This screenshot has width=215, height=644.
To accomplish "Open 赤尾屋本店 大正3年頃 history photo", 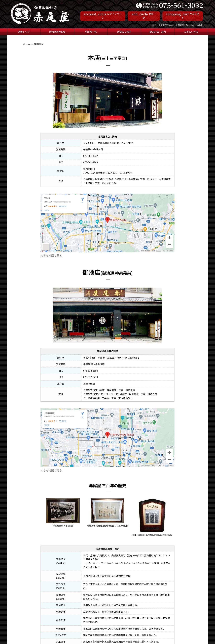I will pyautogui.click(x=63, y=511).
